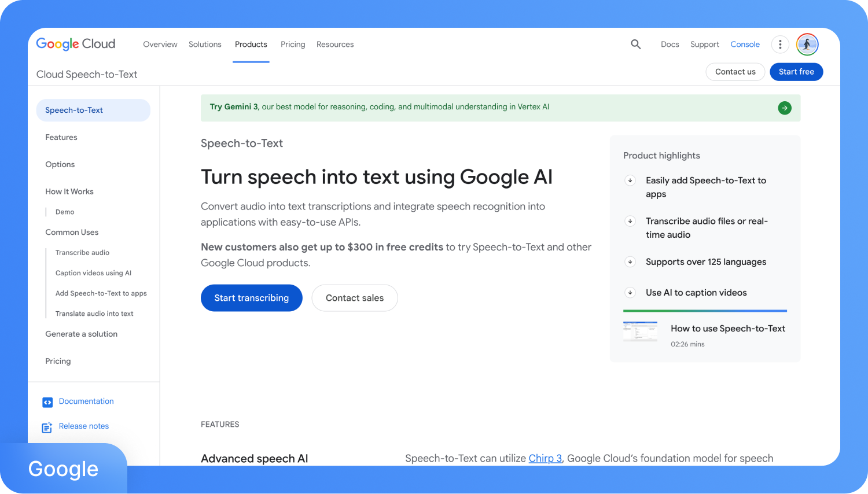Expand the 'Supports over 125 languages' highlight
Viewport: 868px width, 494px height.
[x=630, y=261]
